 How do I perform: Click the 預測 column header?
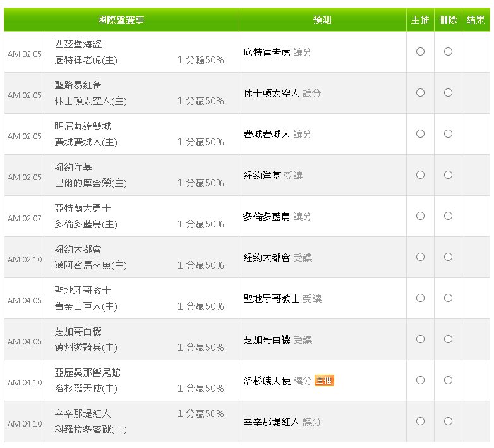[x=322, y=20]
